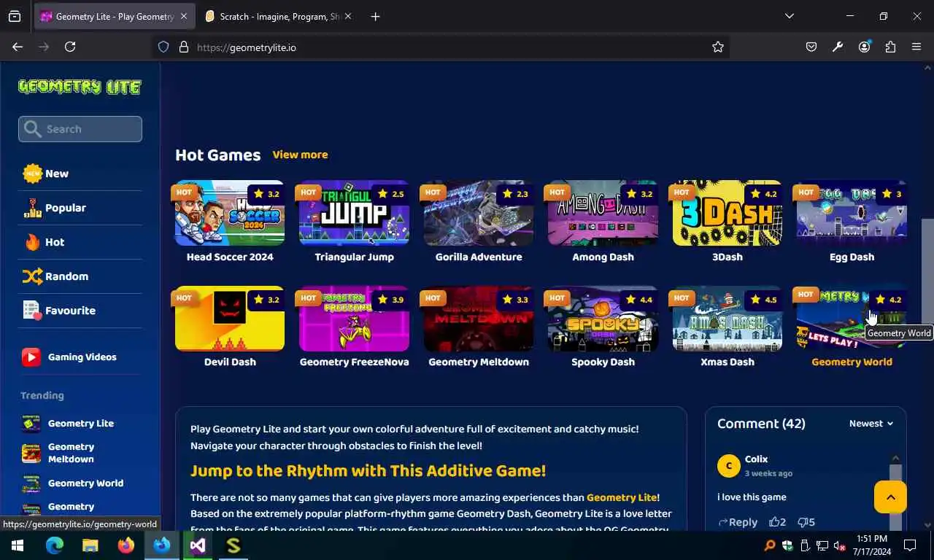Click the thumbs up icon on Colix comment

773,522
